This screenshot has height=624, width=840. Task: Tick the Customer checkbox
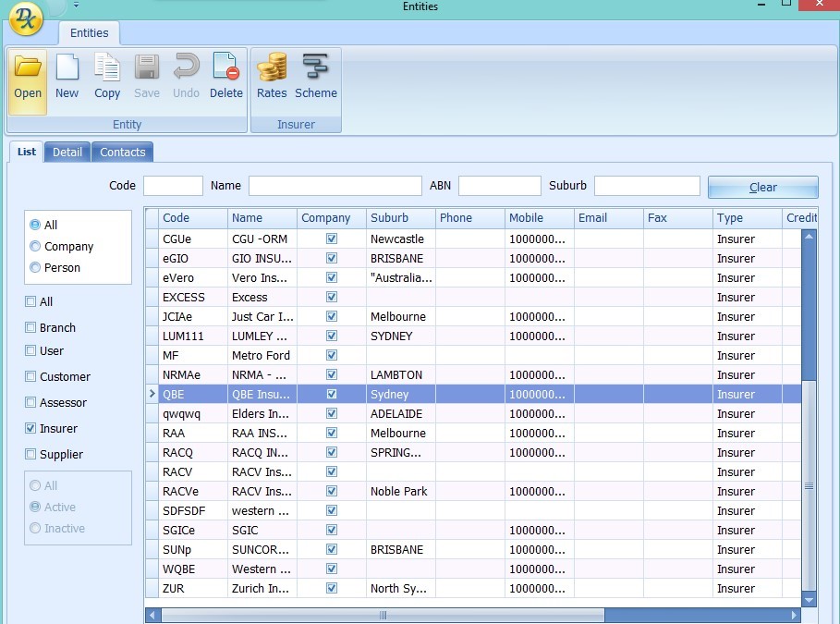coord(30,376)
